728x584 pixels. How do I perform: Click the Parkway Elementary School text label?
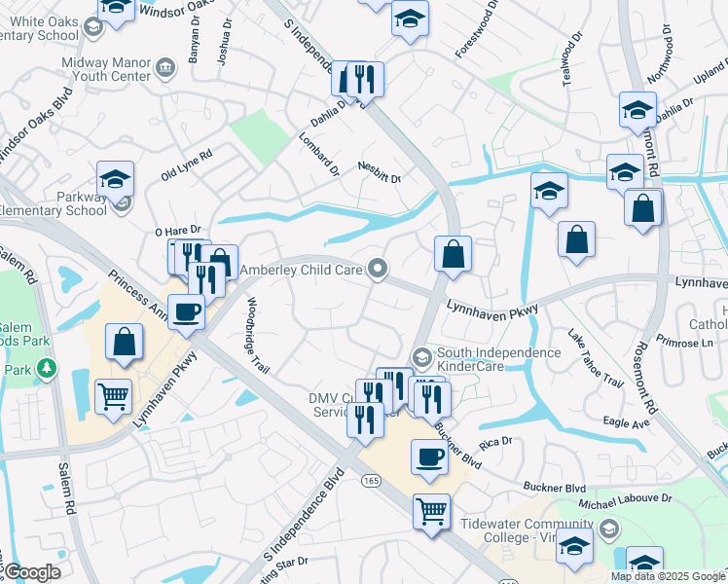pos(54,203)
